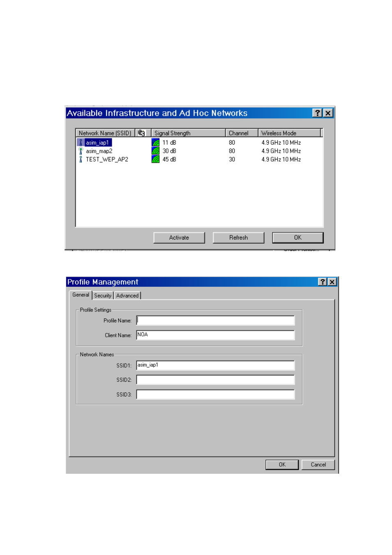
Task: Focus the SSID2 input field
Action: [x=215, y=380]
